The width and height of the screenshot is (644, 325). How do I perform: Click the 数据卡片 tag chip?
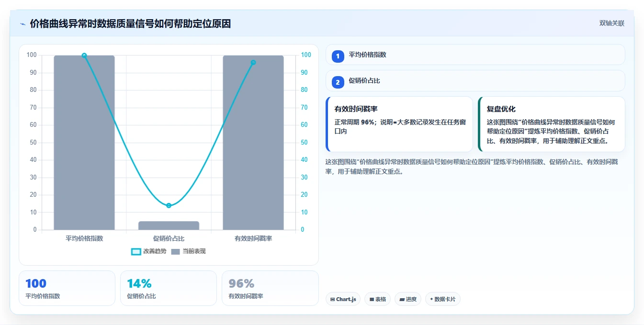(443, 299)
